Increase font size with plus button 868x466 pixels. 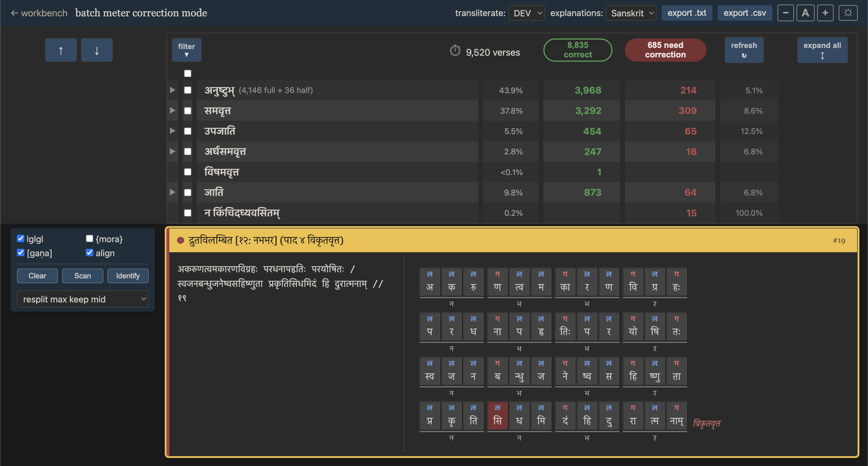click(825, 13)
